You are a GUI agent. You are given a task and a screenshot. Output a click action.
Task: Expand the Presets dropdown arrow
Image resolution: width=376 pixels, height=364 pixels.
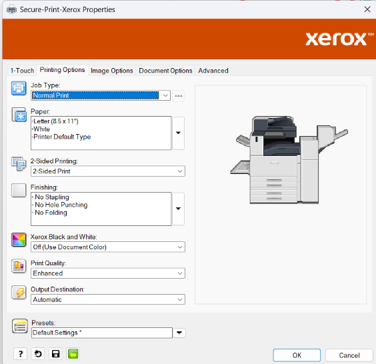pos(180,333)
